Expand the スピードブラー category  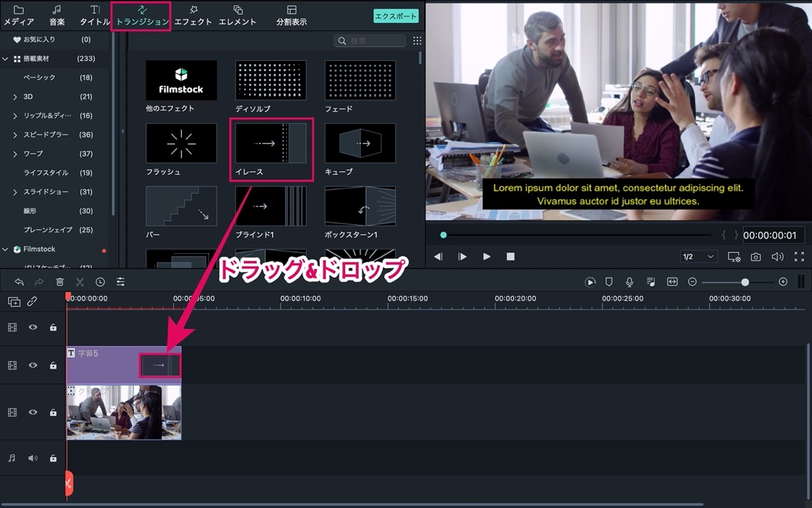[x=15, y=135]
